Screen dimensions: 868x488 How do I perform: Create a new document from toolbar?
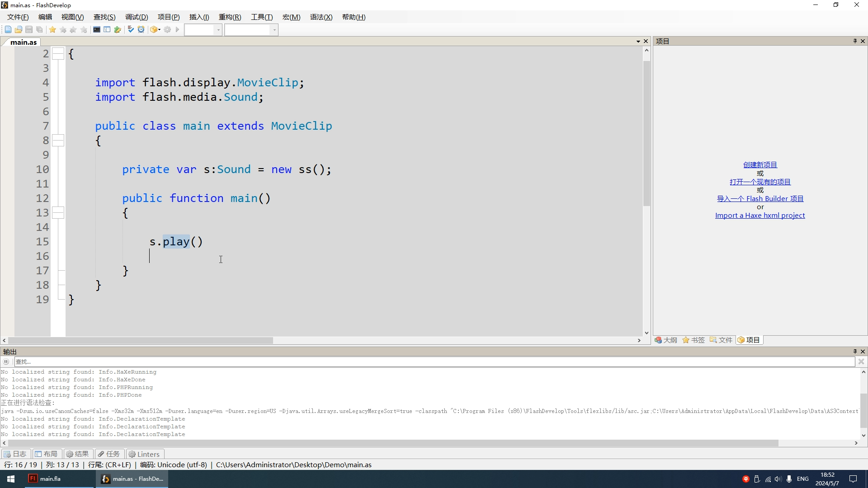tap(8, 30)
